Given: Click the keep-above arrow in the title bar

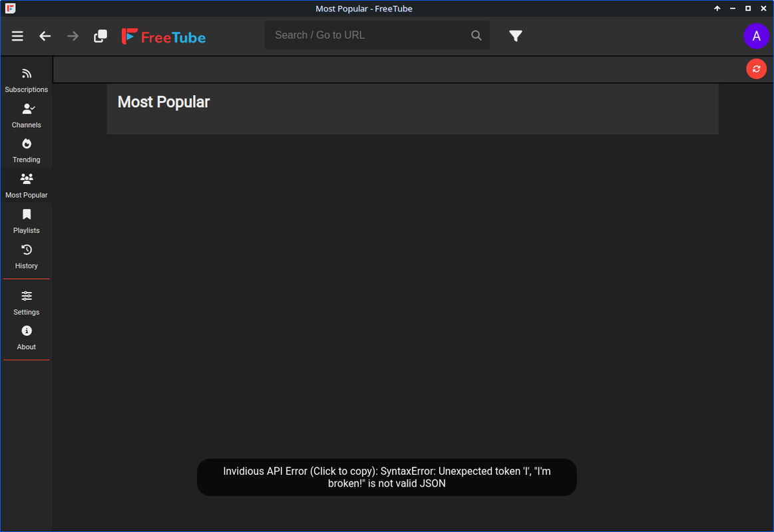Looking at the screenshot, I should [x=717, y=9].
